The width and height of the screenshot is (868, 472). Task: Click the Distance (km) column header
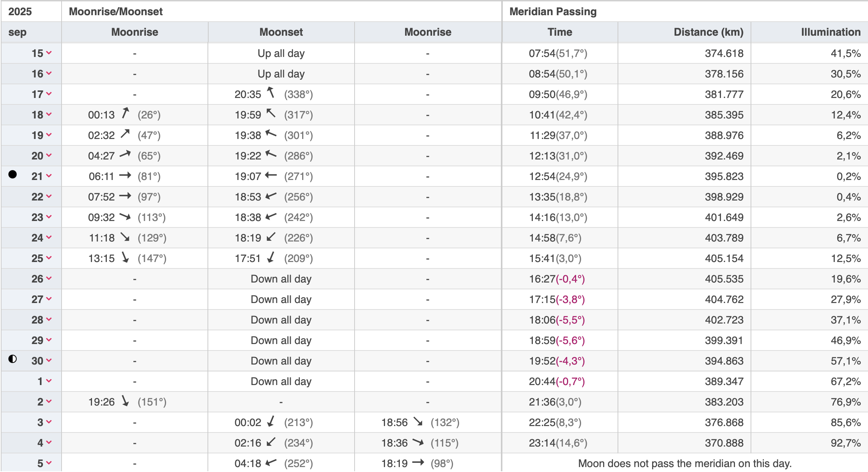708,32
